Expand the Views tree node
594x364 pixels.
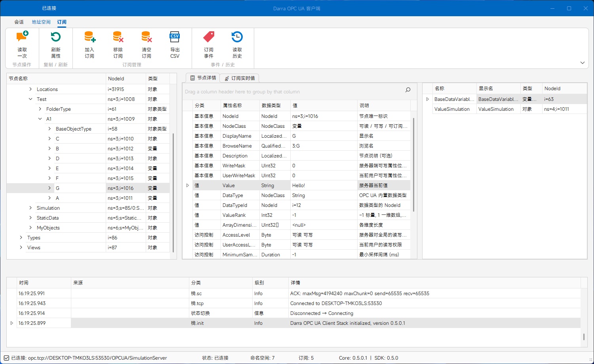tap(21, 248)
